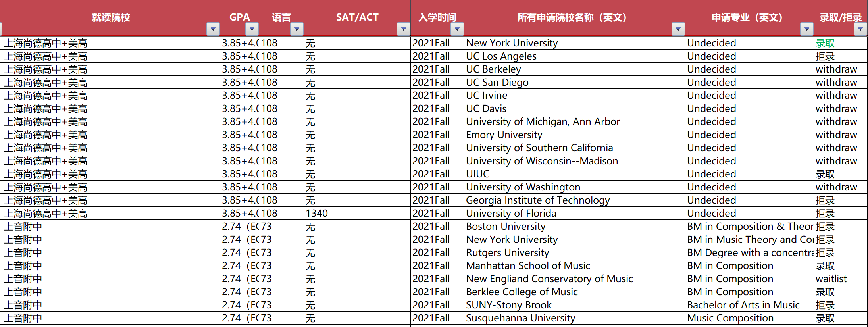Click the 无 SAT/ACT cell for Emory University
The height and width of the screenshot is (327, 868).
[357, 135]
